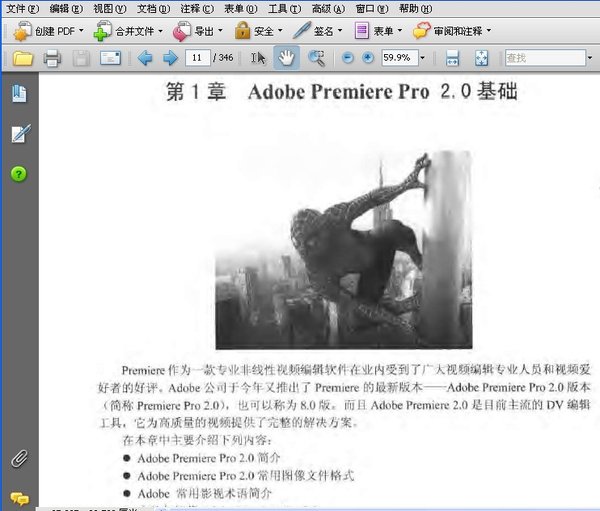Image resolution: width=600 pixels, height=511 pixels.
Task: Open the 查找 options dropdown arrow
Action: coord(590,58)
